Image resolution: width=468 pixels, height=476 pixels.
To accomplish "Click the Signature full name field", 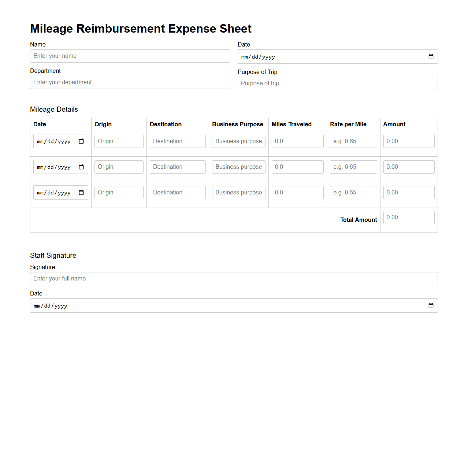I will [234, 278].
